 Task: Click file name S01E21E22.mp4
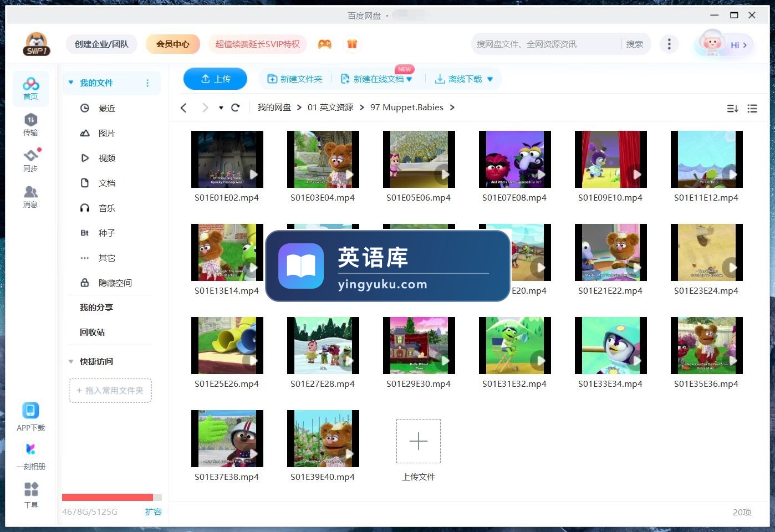click(x=610, y=290)
